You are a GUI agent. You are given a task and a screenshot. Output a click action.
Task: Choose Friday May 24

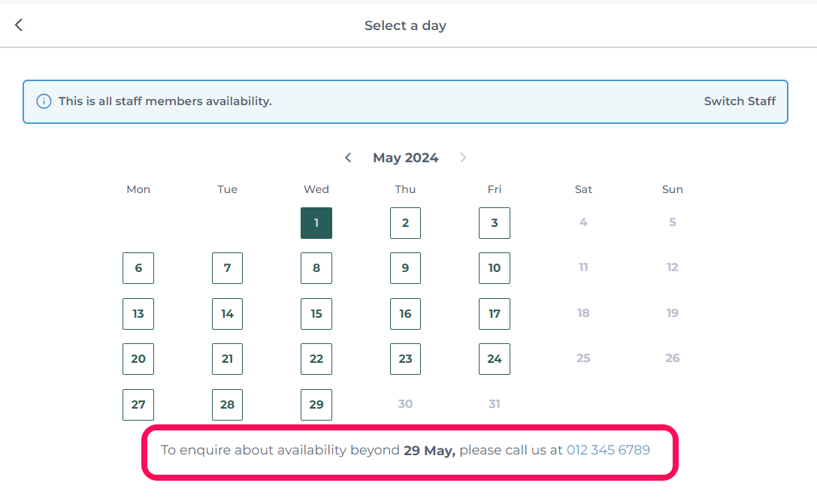(x=495, y=359)
